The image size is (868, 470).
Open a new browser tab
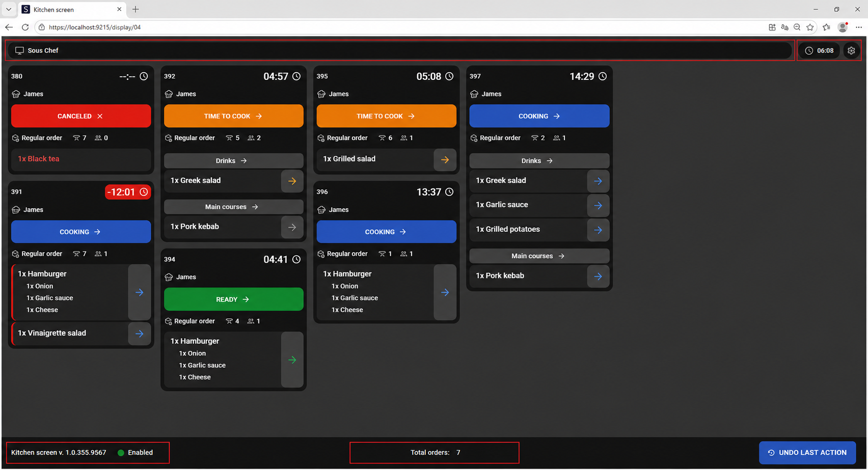pyautogui.click(x=135, y=9)
